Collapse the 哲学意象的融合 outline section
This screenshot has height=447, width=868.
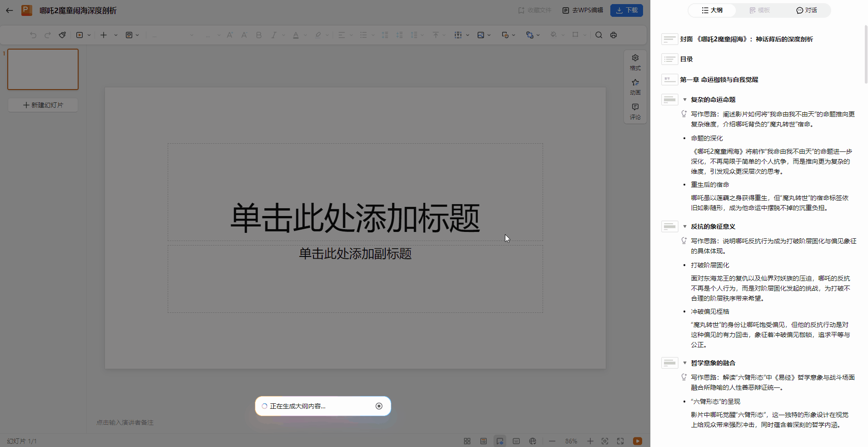pyautogui.click(x=685, y=363)
